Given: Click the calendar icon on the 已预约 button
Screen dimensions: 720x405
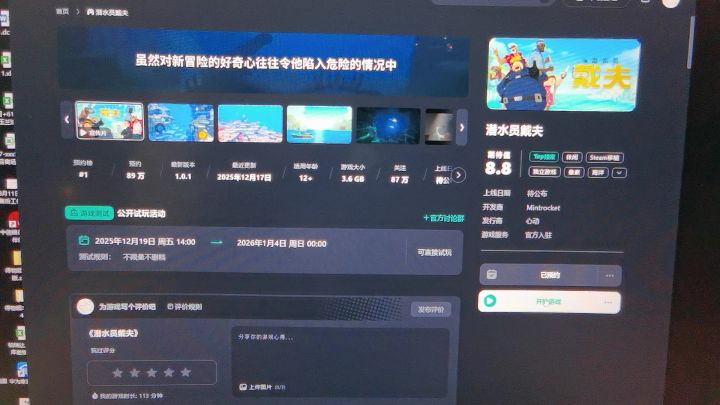Looking at the screenshot, I should pos(491,274).
